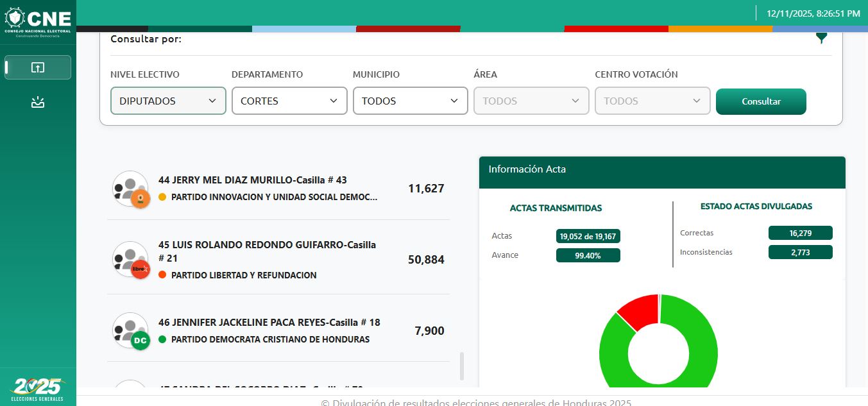Open the Nivel Electivo dropdown showing DIPUTADOS
Viewport: 868px width, 406px height.
click(x=168, y=101)
